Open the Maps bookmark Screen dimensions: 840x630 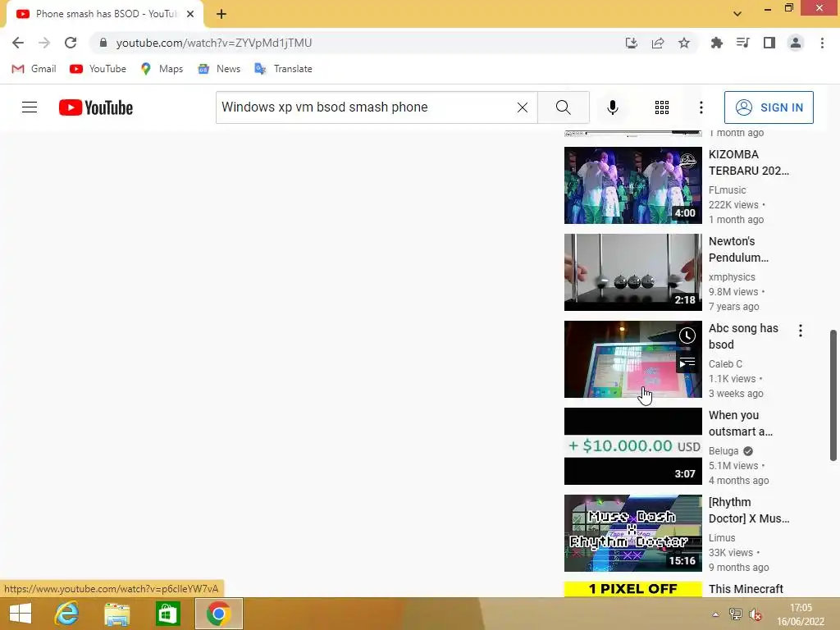pyautogui.click(x=162, y=69)
